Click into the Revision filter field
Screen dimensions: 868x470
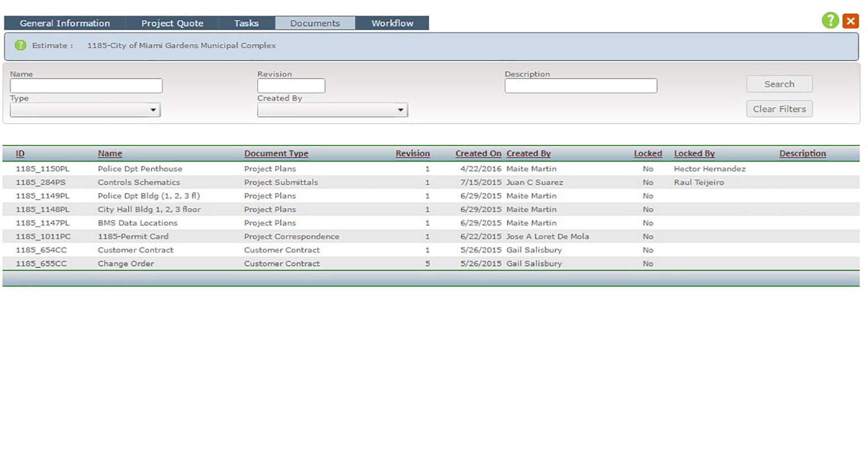tap(291, 86)
